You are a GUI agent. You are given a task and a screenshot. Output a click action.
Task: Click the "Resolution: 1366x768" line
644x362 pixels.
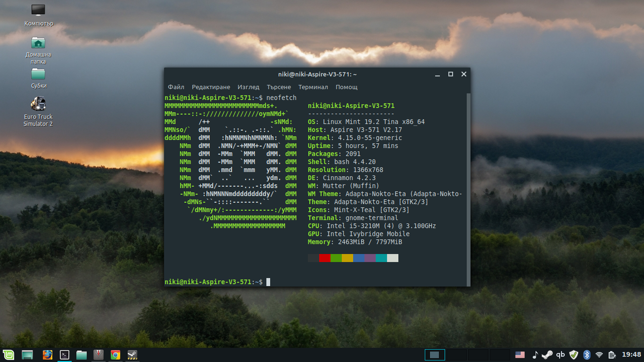[x=346, y=170]
